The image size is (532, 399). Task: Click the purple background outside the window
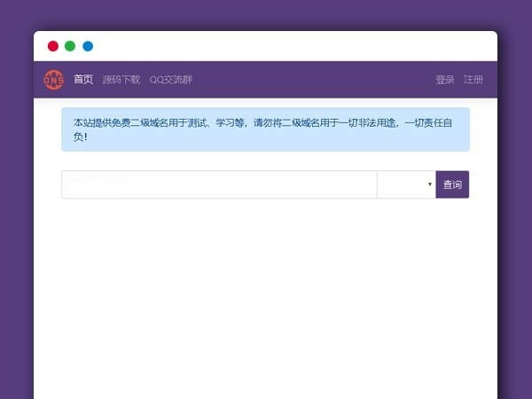(16, 222)
